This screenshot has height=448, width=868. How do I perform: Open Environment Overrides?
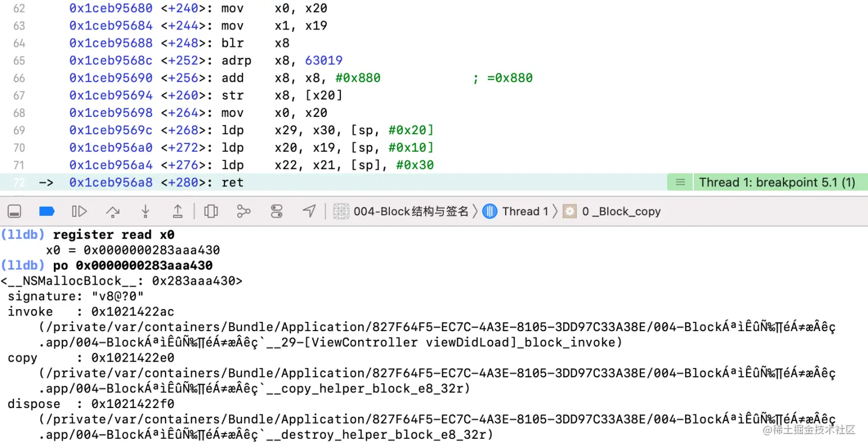[x=277, y=211]
